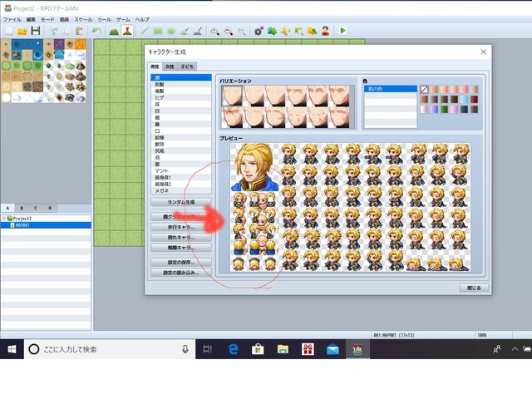The height and width of the screenshot is (399, 532).
Task: Click the green Playtest icon
Action: (342, 31)
